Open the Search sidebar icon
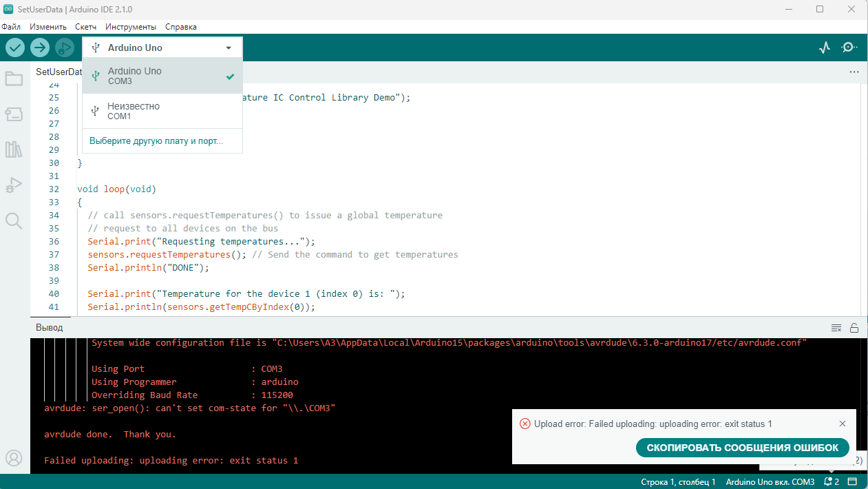The height and width of the screenshot is (489, 868). pyautogui.click(x=14, y=220)
